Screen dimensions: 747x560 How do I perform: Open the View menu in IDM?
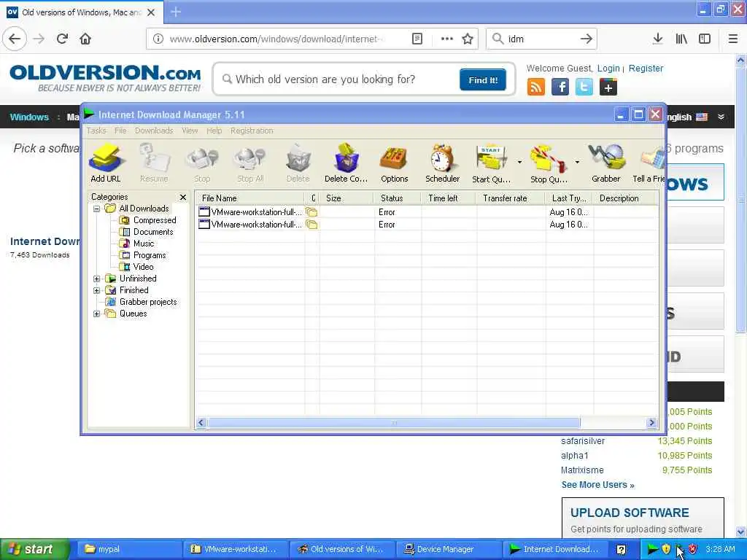tap(190, 131)
